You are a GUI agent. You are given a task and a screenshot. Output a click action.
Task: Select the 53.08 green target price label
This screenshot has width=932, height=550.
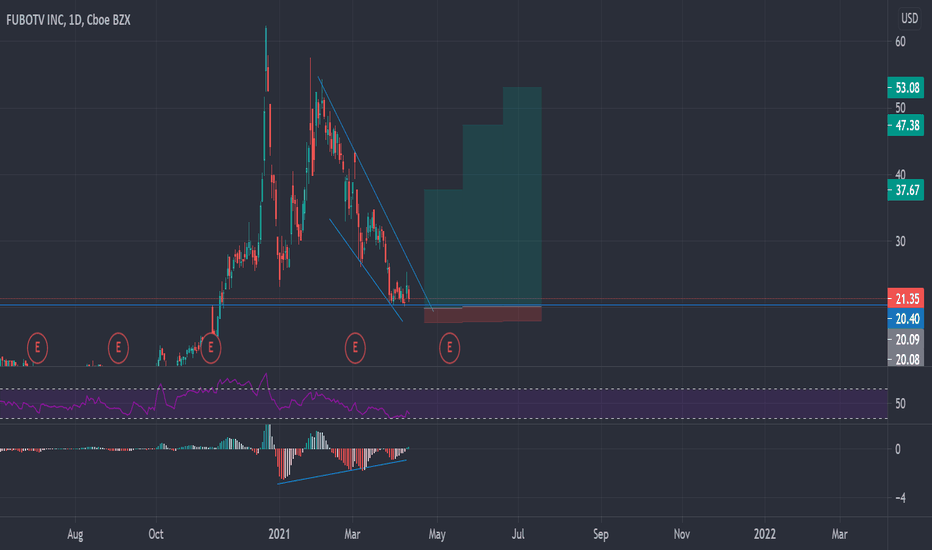point(905,88)
